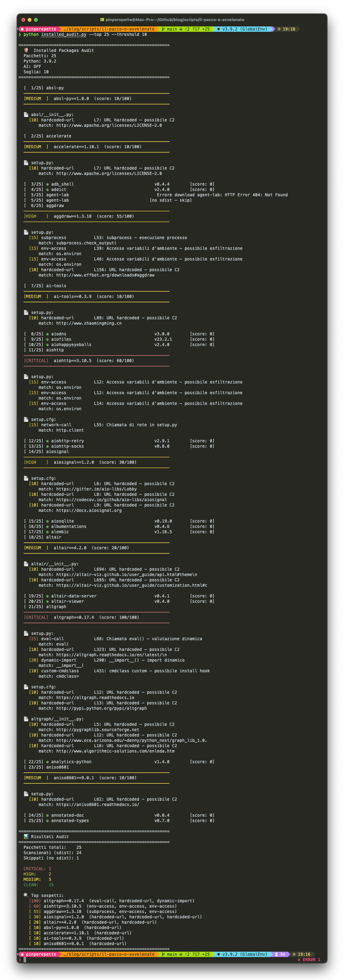The width and height of the screenshot is (346, 980).
Task: Click the 'match: http.client' line
Action: pyautogui.click(x=61, y=430)
